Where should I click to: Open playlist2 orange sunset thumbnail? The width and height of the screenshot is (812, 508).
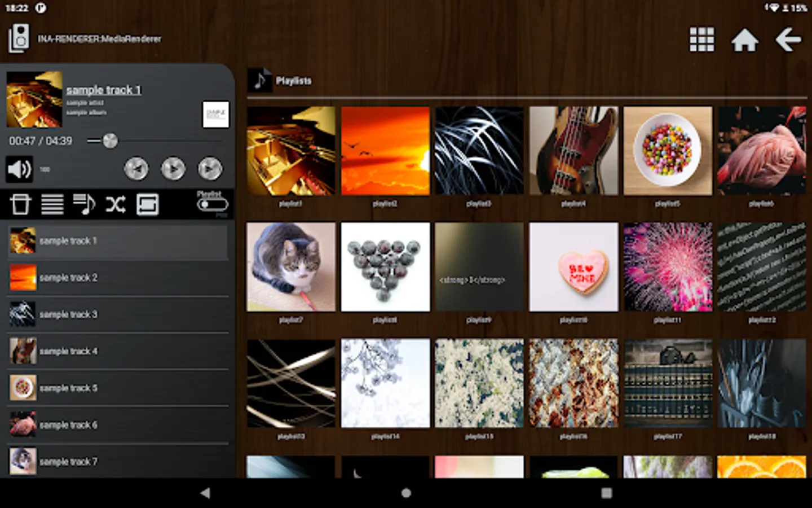coord(385,151)
